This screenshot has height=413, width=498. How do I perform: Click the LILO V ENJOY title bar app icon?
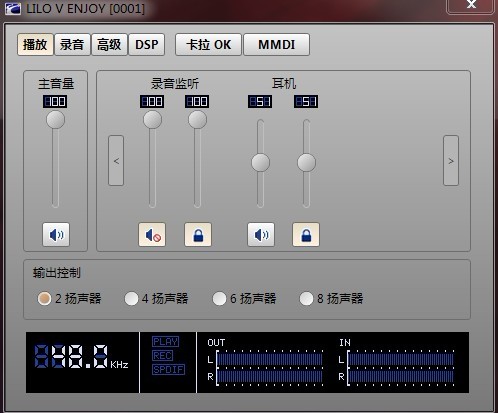pyautogui.click(x=13, y=8)
